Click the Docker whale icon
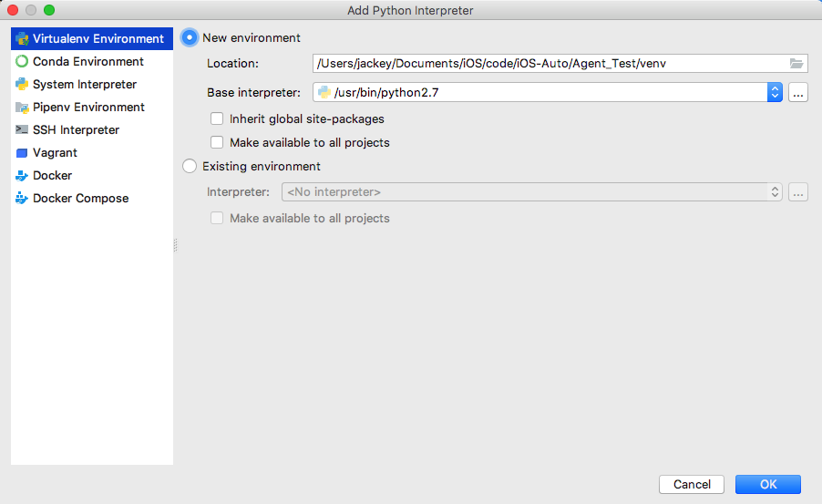The width and height of the screenshot is (822, 504). pos(22,176)
